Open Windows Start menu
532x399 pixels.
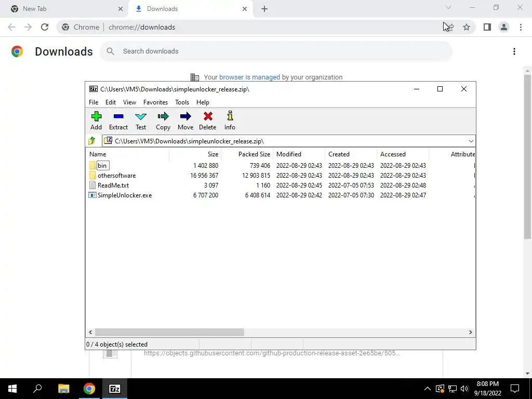pyautogui.click(x=12, y=389)
